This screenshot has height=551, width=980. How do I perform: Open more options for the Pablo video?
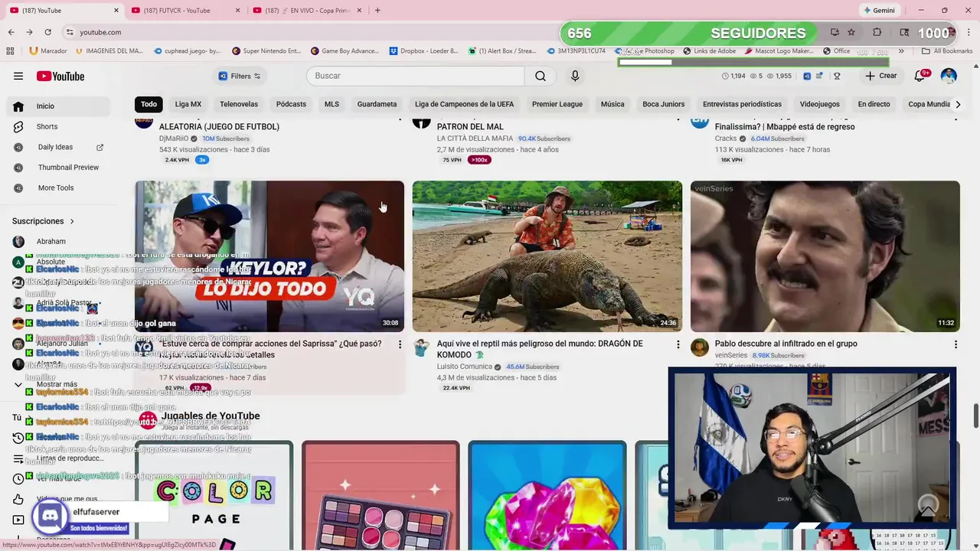point(955,345)
